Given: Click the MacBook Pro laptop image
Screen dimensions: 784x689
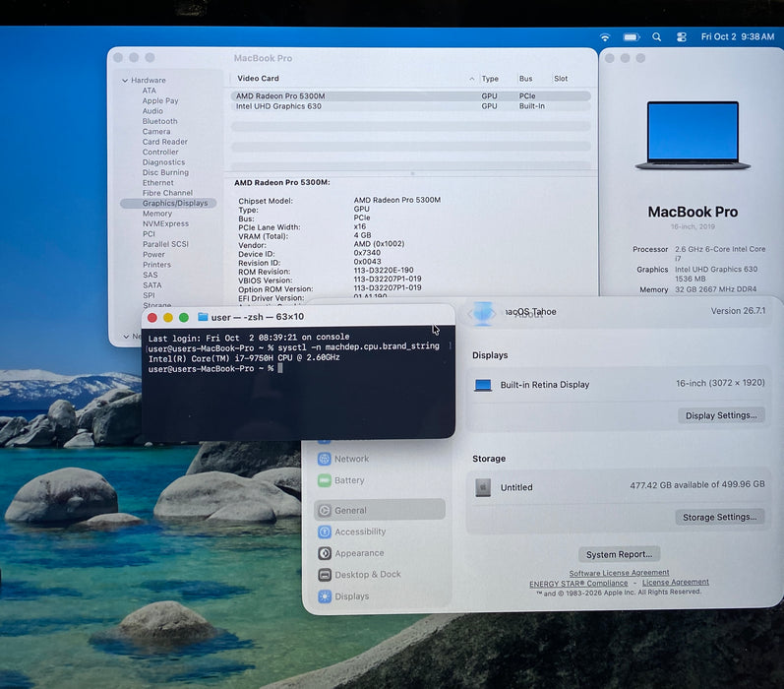Looking at the screenshot, I should [693, 135].
